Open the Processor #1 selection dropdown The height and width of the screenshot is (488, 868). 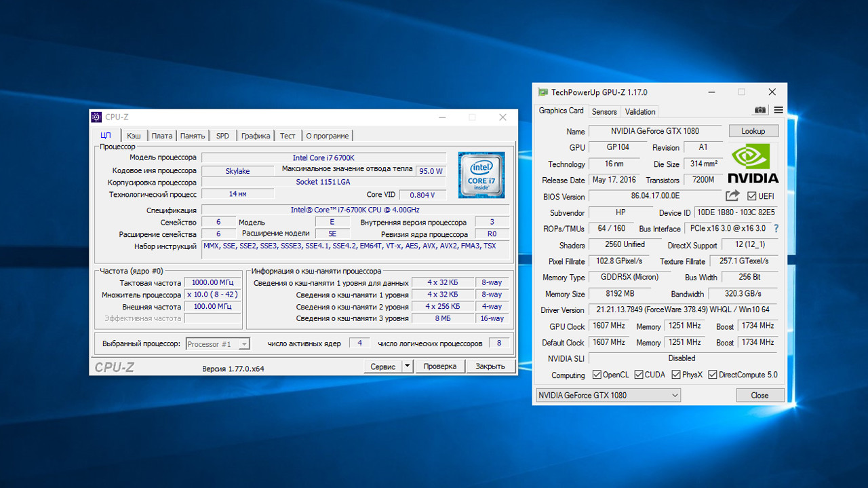coord(244,344)
